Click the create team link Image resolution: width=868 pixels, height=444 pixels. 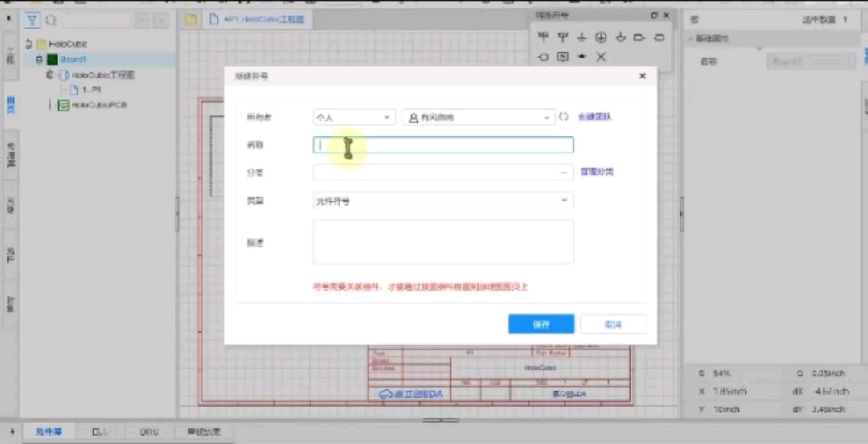[595, 117]
